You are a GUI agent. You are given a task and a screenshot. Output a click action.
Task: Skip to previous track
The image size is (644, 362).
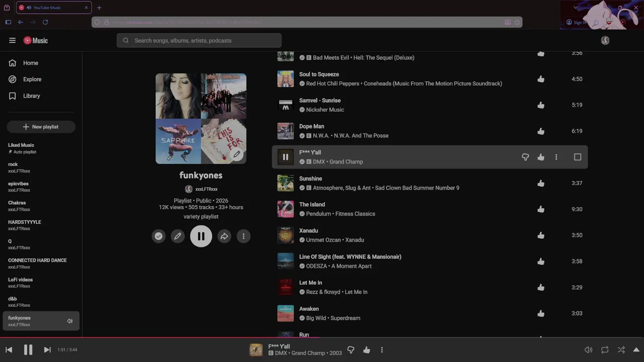coord(9,350)
